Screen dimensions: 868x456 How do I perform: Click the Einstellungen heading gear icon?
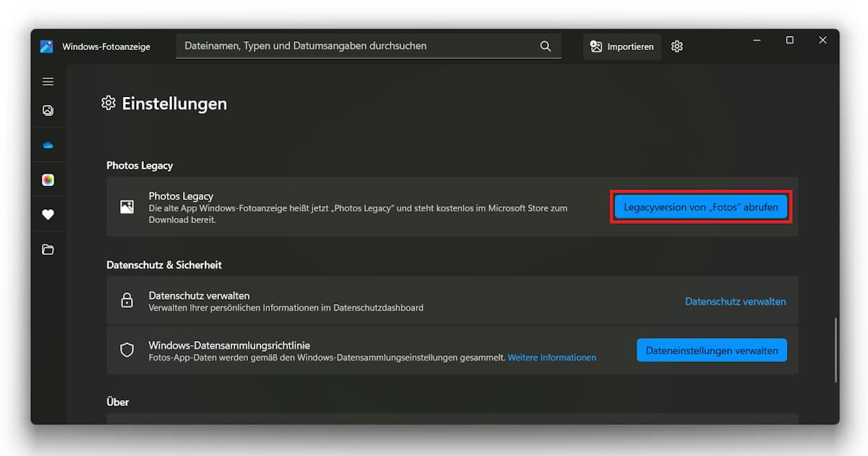coord(108,103)
